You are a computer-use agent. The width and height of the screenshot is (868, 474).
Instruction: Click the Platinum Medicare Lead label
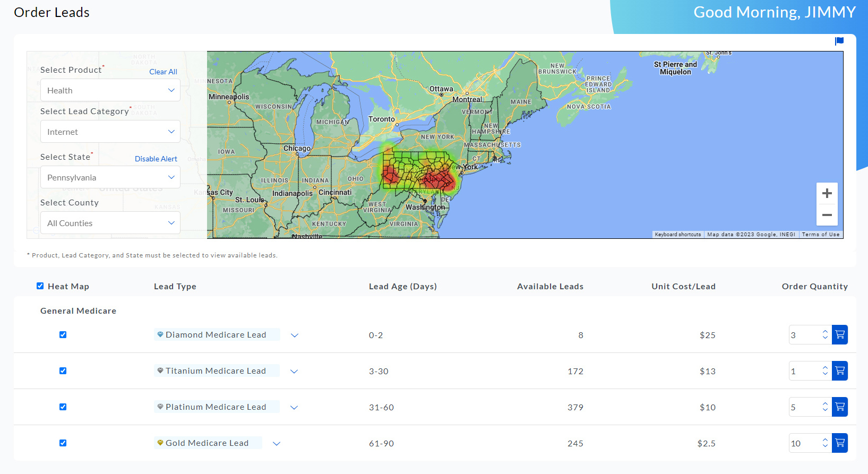click(216, 407)
